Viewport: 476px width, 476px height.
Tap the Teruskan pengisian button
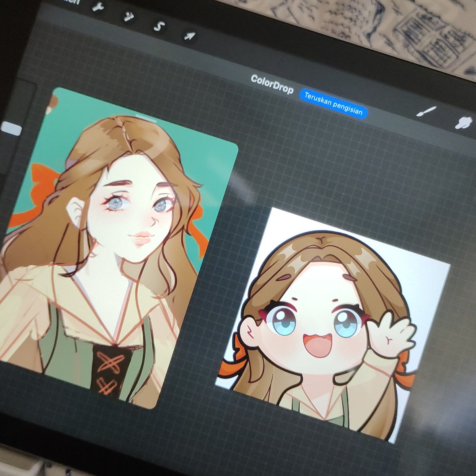coord(334,104)
